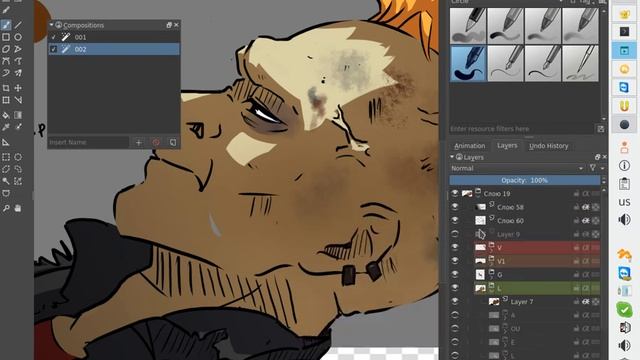Hide the Слою 58 layer
This screenshot has width=640, height=360.
(455, 207)
